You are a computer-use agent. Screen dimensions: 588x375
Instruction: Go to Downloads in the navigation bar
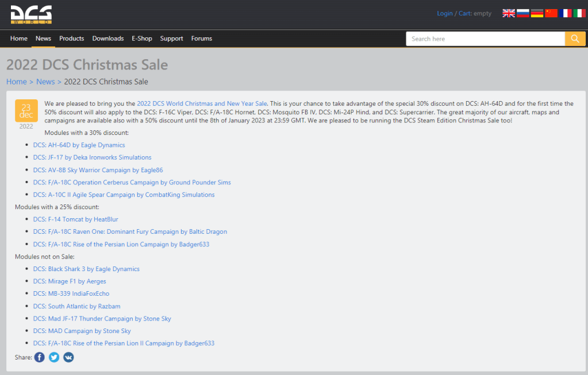pos(107,38)
